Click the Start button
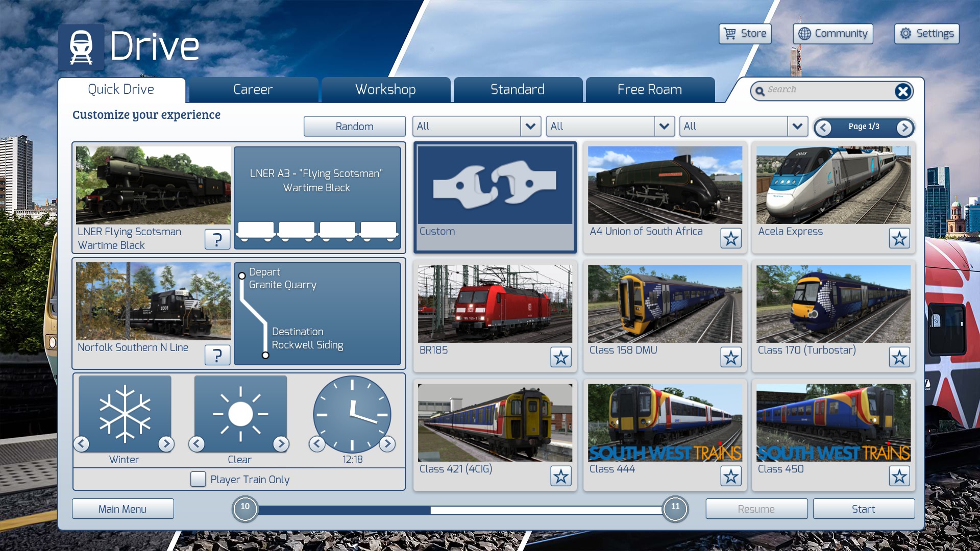Viewport: 980px width, 551px height. (863, 509)
